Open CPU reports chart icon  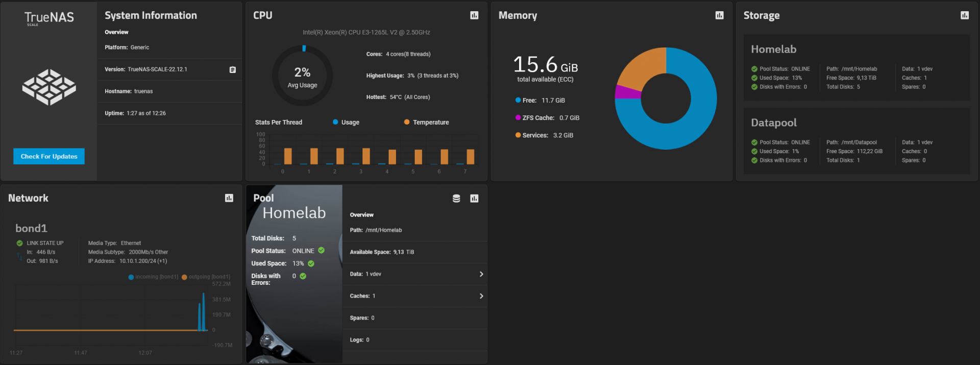pyautogui.click(x=474, y=15)
